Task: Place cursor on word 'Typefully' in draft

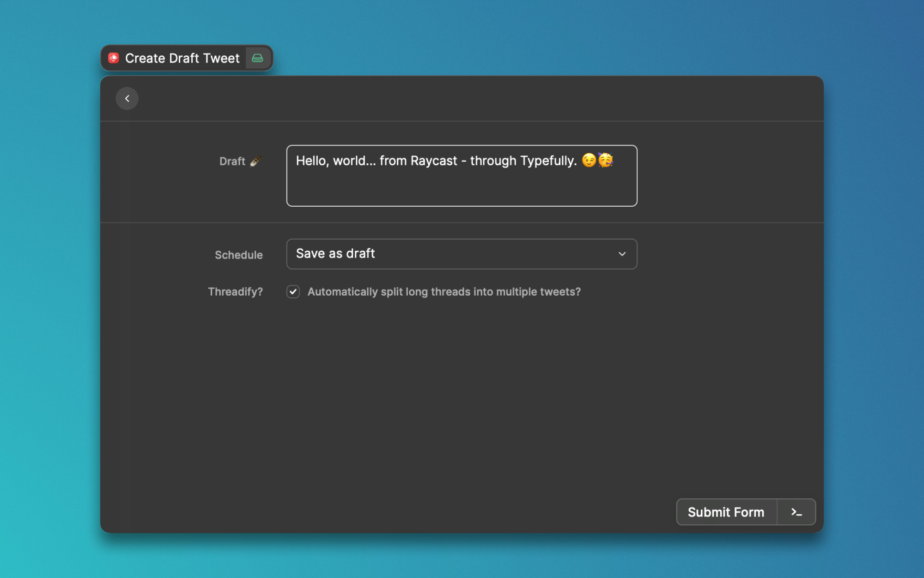Action: (x=548, y=161)
